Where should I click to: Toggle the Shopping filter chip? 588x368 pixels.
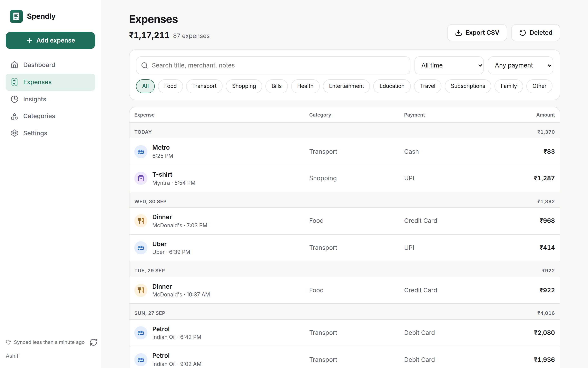[244, 86]
